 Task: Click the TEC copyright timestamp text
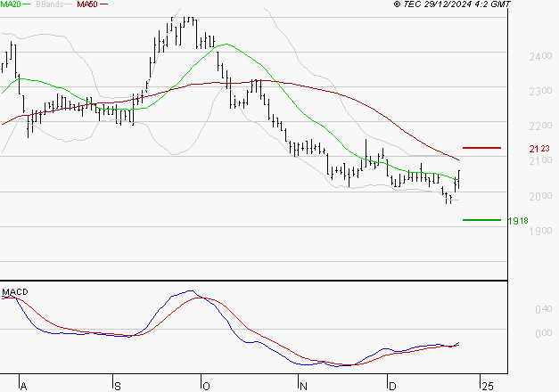point(452,4)
